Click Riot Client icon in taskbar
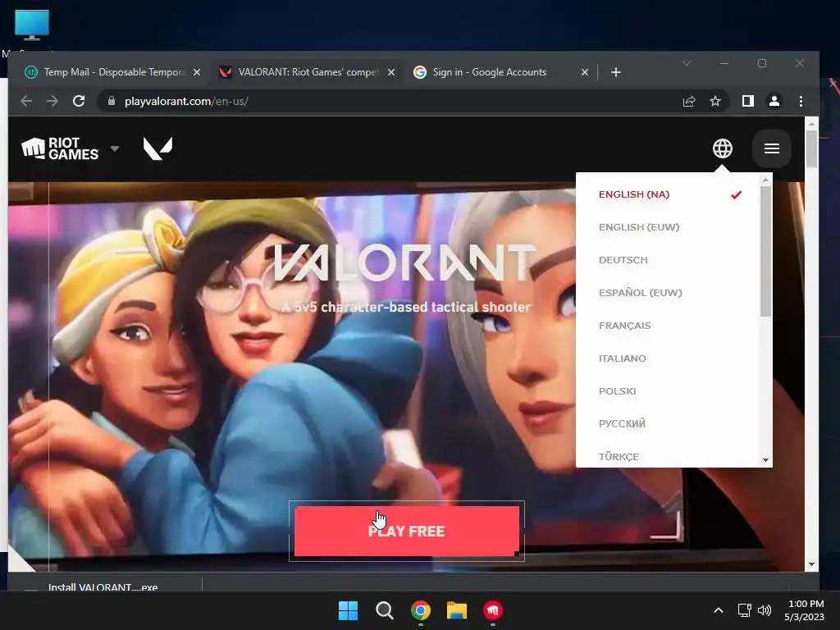This screenshot has height=630, width=840. coord(493,610)
